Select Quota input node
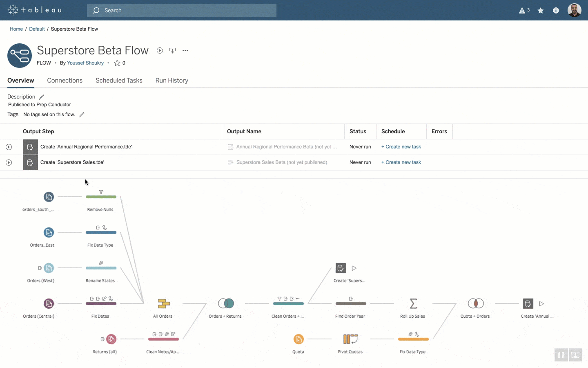Image resolution: width=588 pixels, height=368 pixels. (298, 339)
